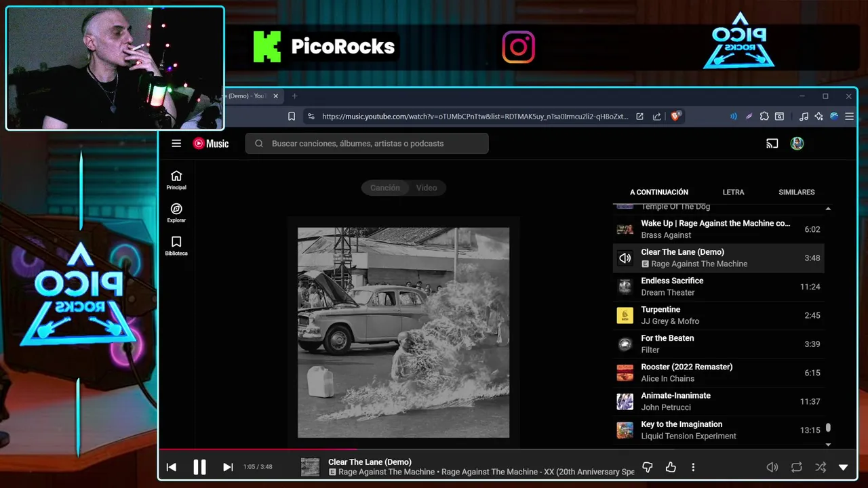The image size is (868, 488).
Task: Click the browser bookmark icon
Action: 292,117
